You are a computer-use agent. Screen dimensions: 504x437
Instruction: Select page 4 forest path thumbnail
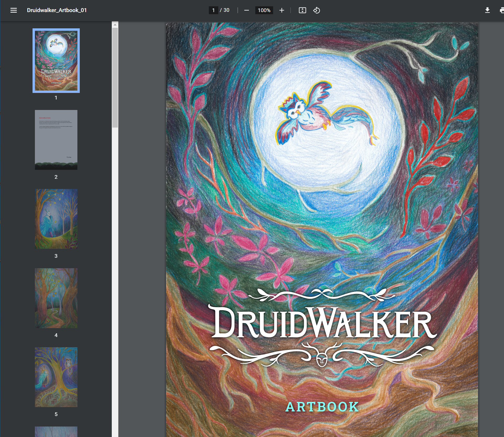point(56,298)
